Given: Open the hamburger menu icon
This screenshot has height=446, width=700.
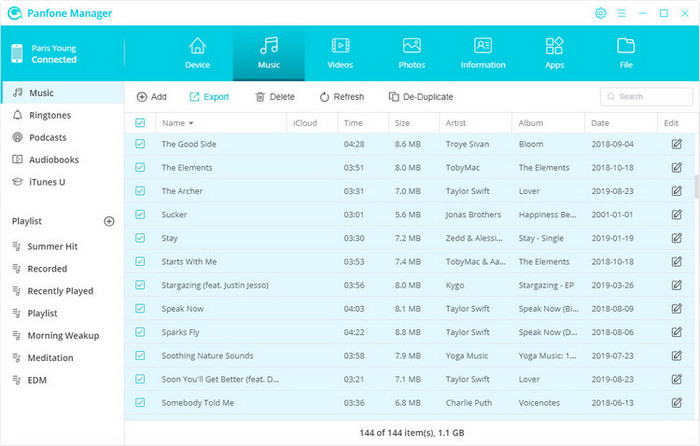Looking at the screenshot, I should tap(621, 13).
